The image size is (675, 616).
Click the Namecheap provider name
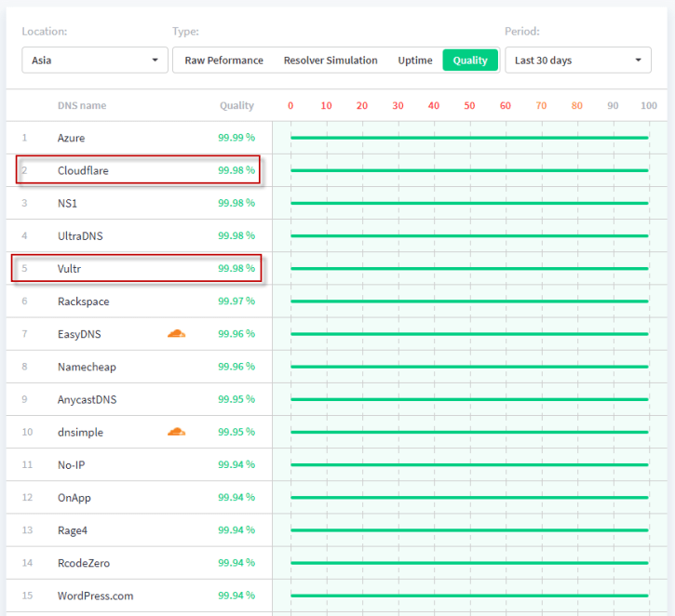[87, 367]
